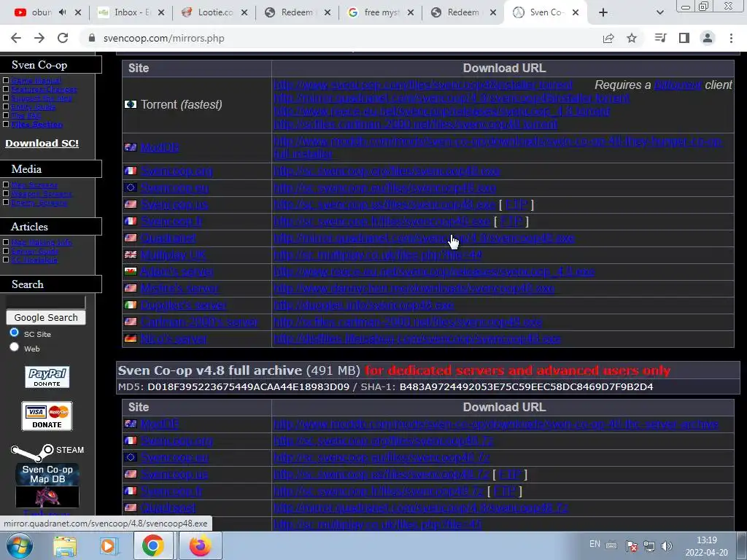Open the Chrome three-dot menu
This screenshot has width=747, height=560.
pyautogui.click(x=731, y=38)
